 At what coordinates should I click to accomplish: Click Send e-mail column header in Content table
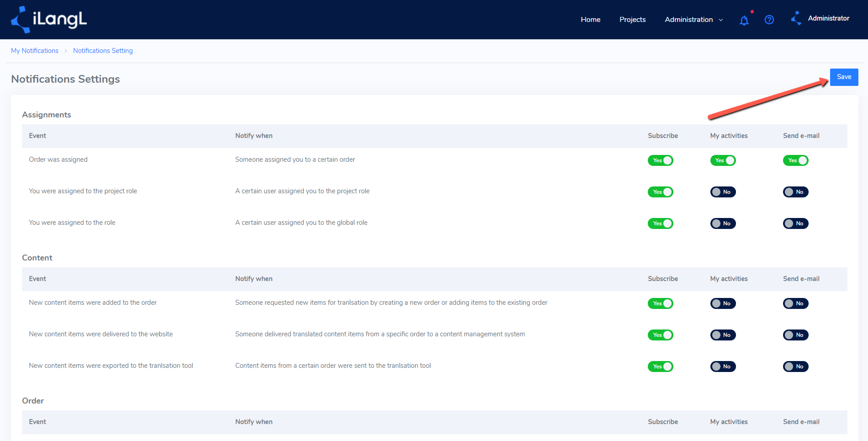tap(801, 279)
